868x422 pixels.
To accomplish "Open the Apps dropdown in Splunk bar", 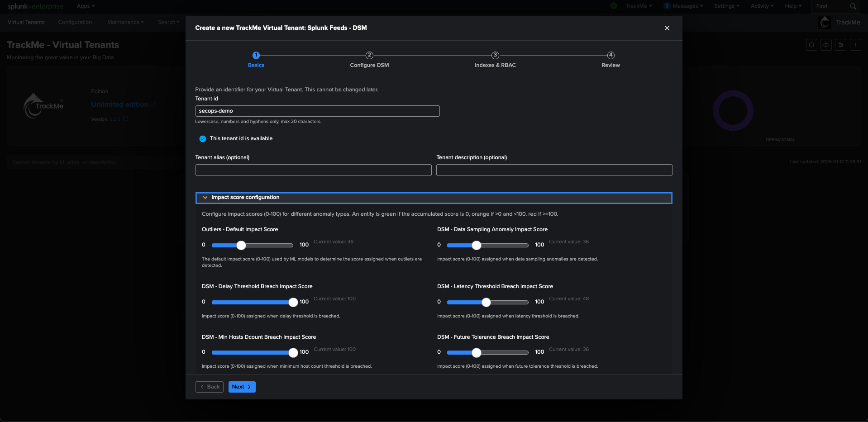I will click(86, 6).
